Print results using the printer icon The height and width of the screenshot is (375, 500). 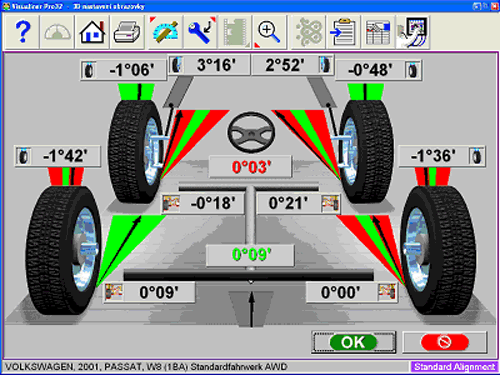(127, 32)
